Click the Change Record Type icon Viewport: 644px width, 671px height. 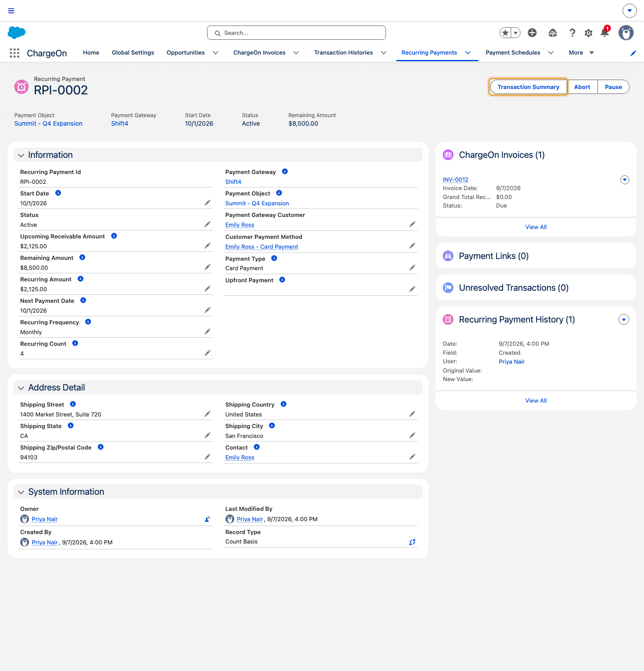(412, 542)
